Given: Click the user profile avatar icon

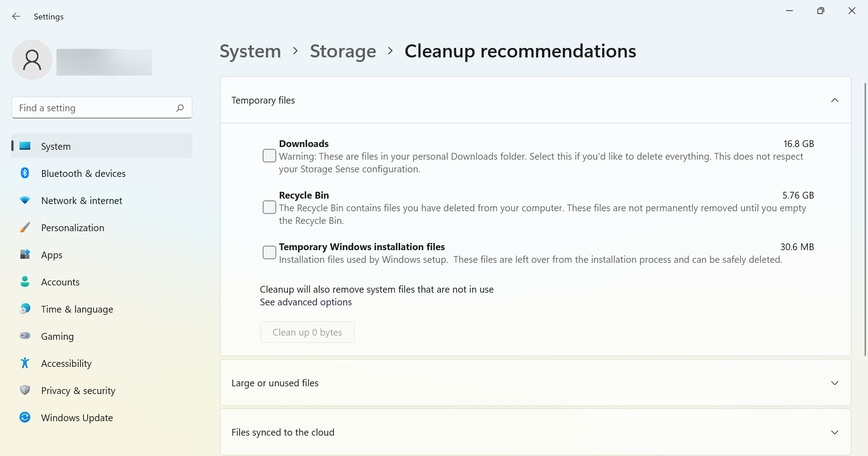Looking at the screenshot, I should tap(32, 60).
